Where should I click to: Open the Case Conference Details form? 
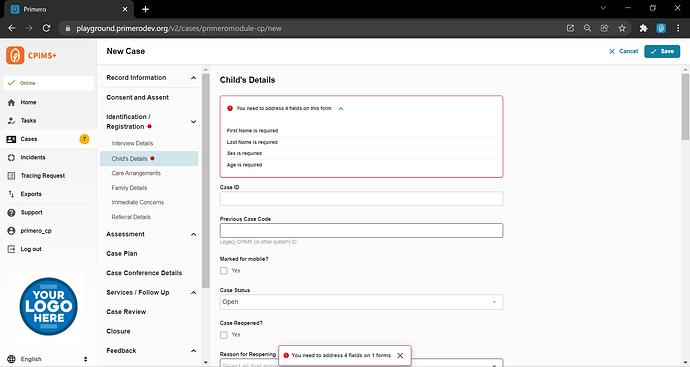[x=144, y=273]
